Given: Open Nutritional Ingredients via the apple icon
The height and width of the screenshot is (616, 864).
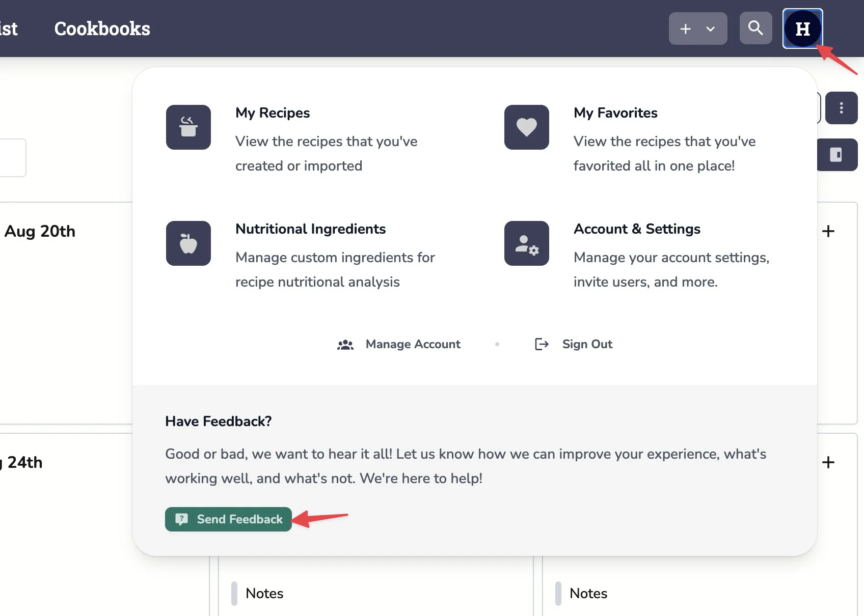Looking at the screenshot, I should 188,243.
